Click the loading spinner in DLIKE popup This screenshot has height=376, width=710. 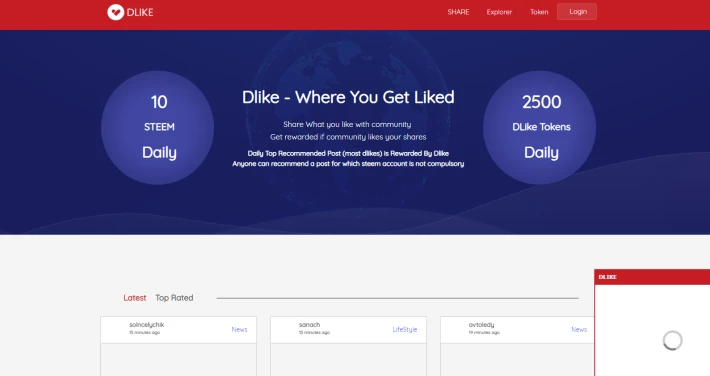coord(672,340)
